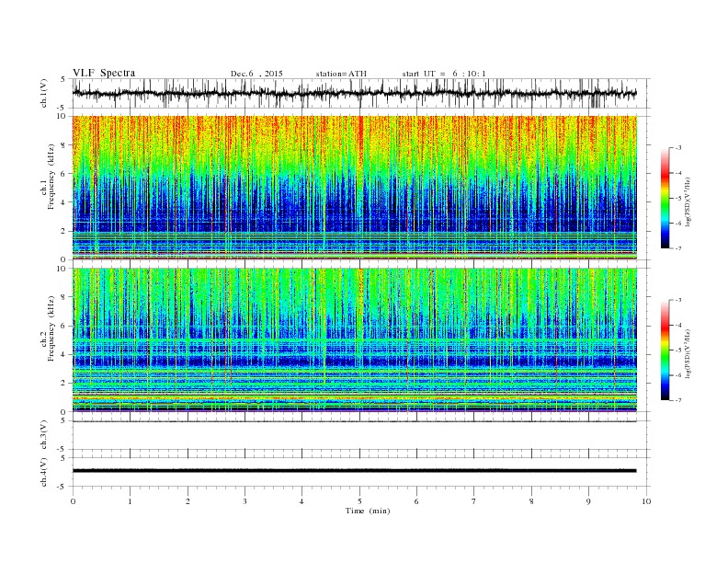
Task: Click time axis tick label "9"
Action: 588,501
